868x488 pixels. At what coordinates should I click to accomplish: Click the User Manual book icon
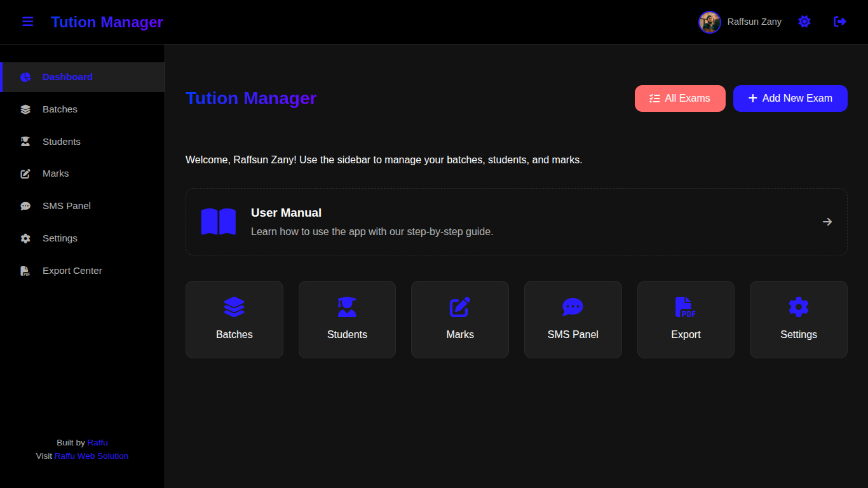coord(218,221)
